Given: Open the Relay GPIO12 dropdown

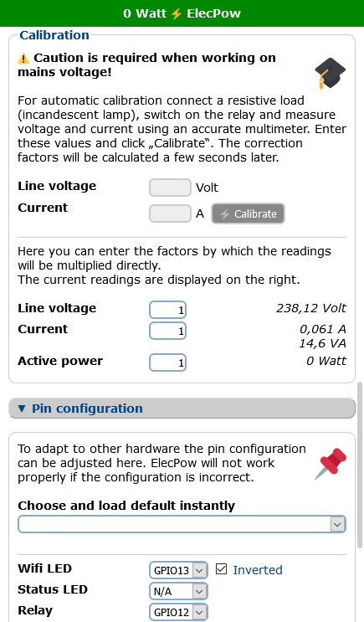Looking at the screenshot, I should click(178, 612).
